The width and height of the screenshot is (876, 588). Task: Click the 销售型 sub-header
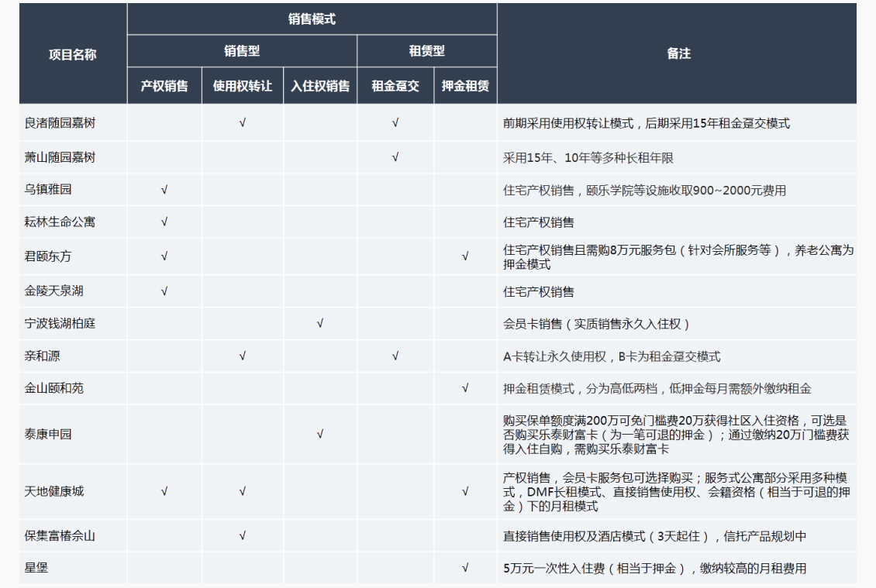pos(242,52)
